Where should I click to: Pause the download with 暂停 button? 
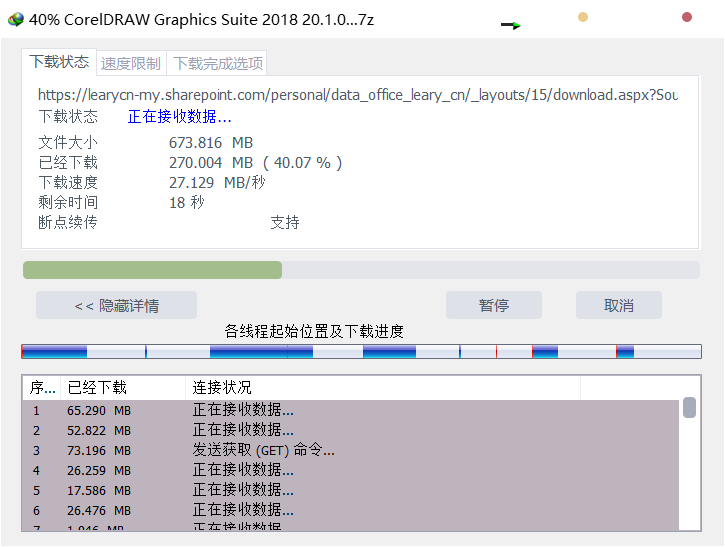[494, 305]
